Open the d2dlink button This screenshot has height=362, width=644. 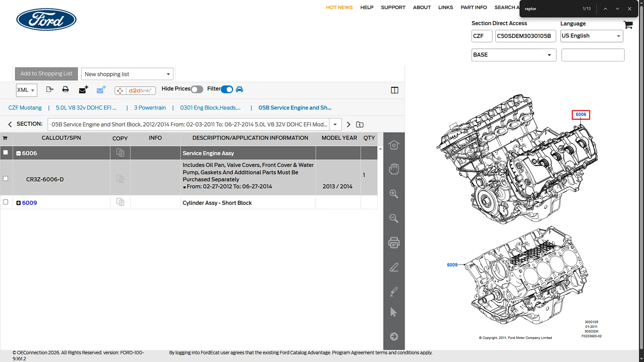tap(135, 90)
